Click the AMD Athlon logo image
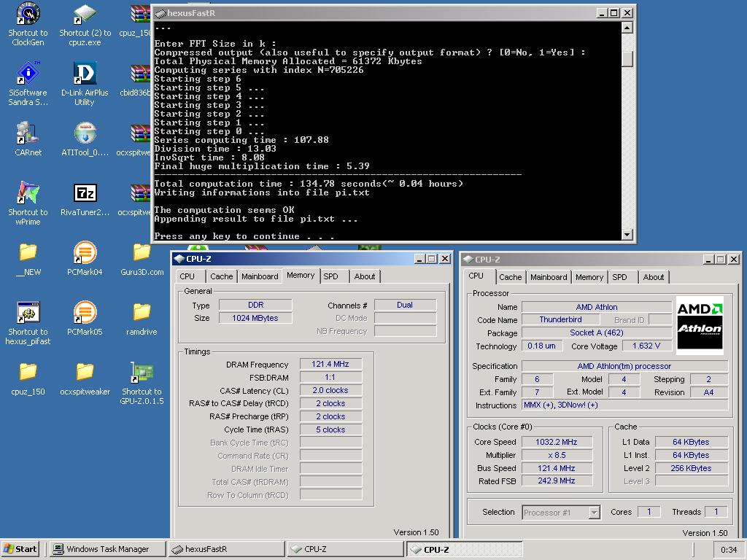 700,324
